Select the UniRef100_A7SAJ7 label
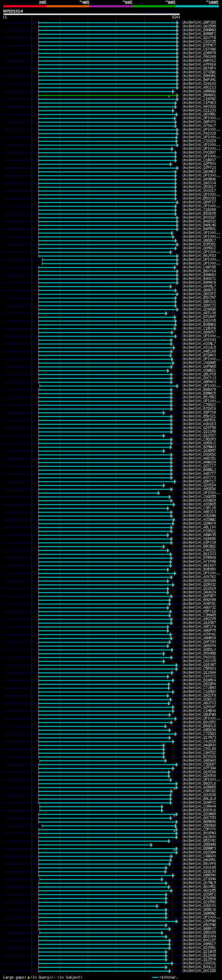 199,125
